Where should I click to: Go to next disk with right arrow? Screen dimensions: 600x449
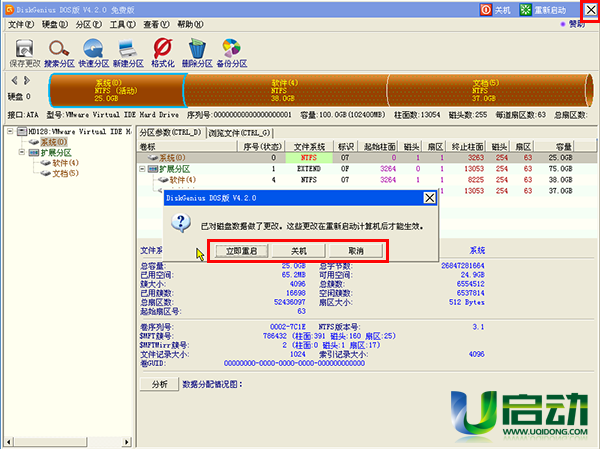27,80
